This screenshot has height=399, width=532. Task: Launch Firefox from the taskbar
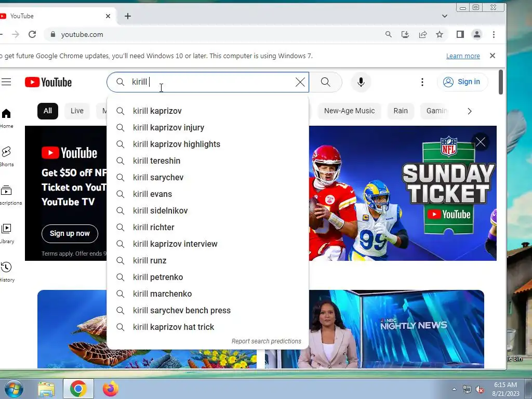(x=111, y=389)
